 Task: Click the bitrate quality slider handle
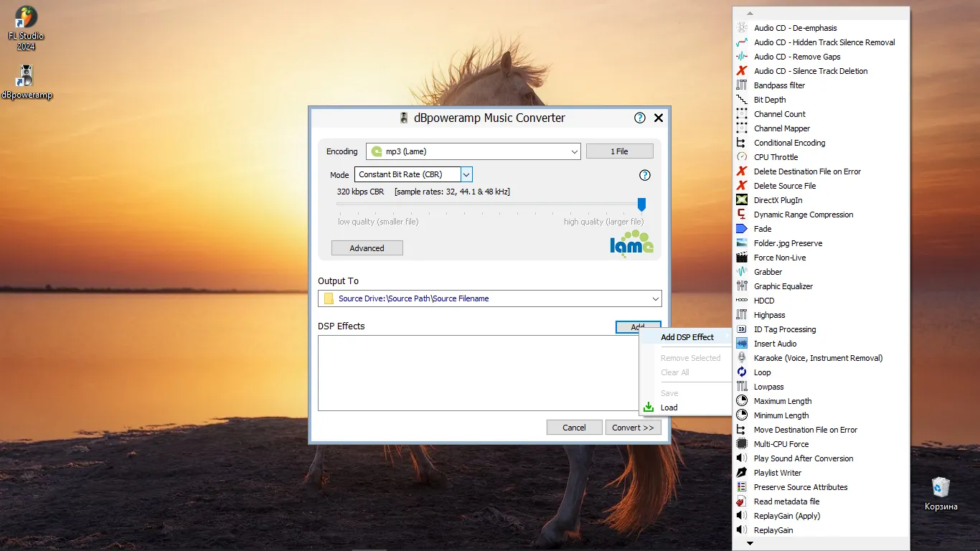(641, 204)
